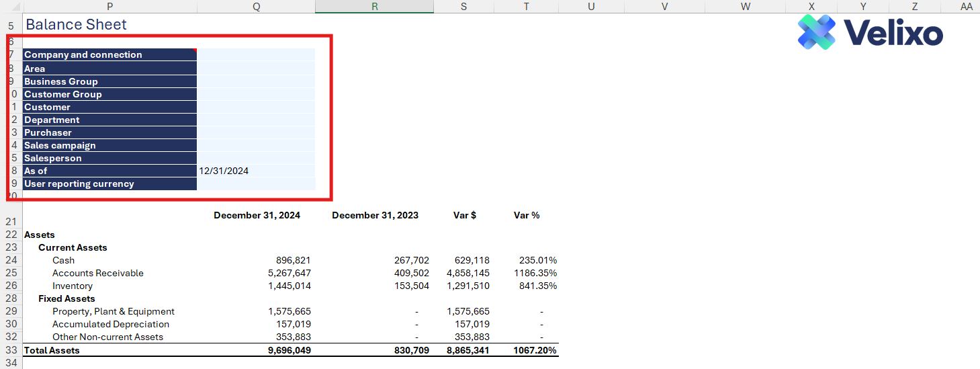Image resolution: width=980 pixels, height=369 pixels.
Task: Select the column Q header
Action: (256, 6)
